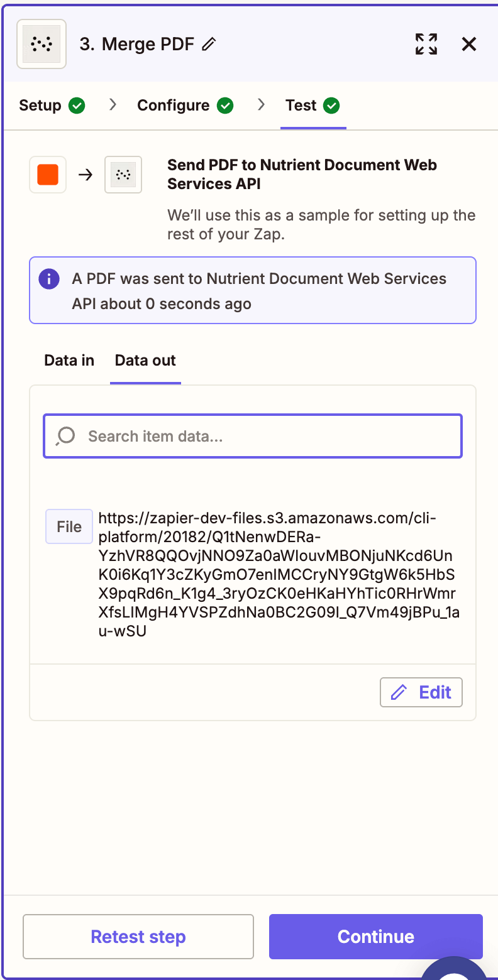Click the magnifier icon in search field
Image resolution: width=498 pixels, height=980 pixels.
(x=65, y=436)
